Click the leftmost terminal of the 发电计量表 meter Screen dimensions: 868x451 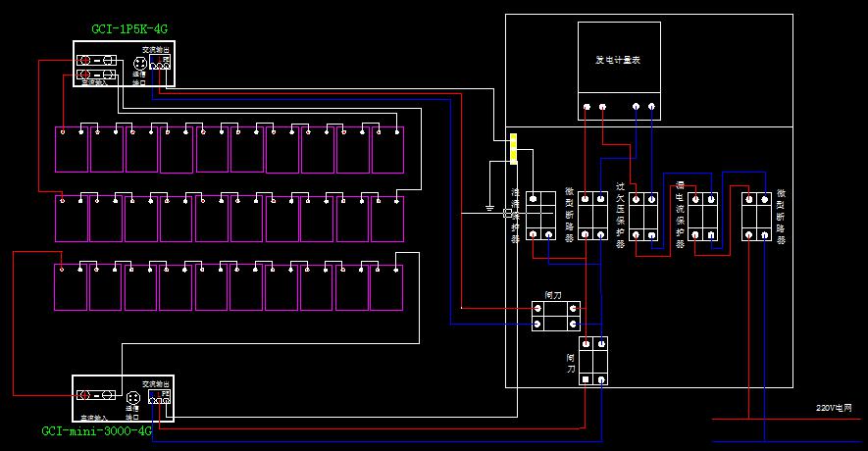[587, 107]
